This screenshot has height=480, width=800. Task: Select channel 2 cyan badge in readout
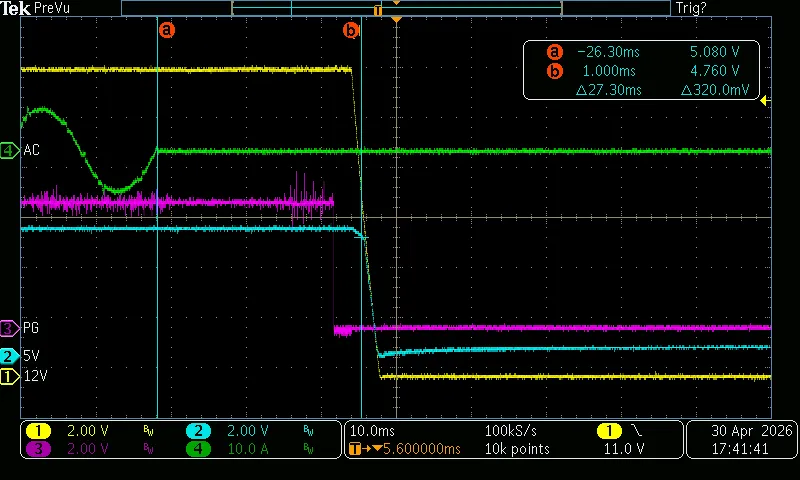pyautogui.click(x=198, y=431)
